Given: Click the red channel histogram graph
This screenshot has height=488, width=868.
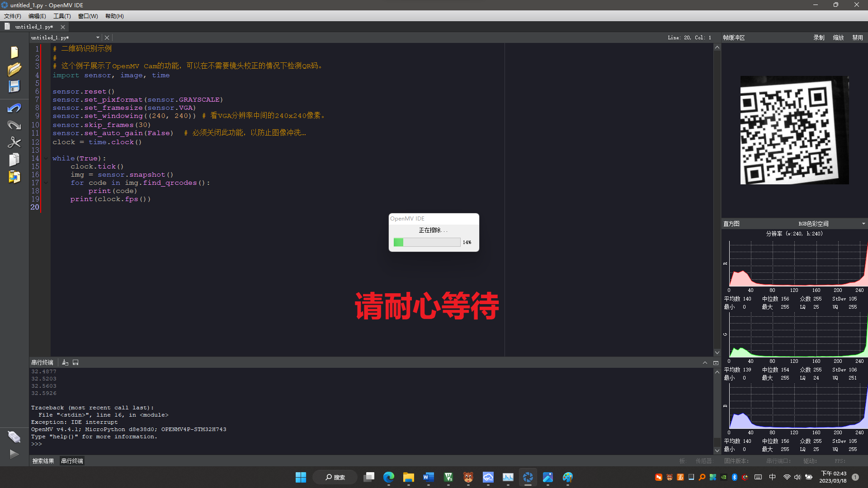Looking at the screenshot, I should pos(798,263).
